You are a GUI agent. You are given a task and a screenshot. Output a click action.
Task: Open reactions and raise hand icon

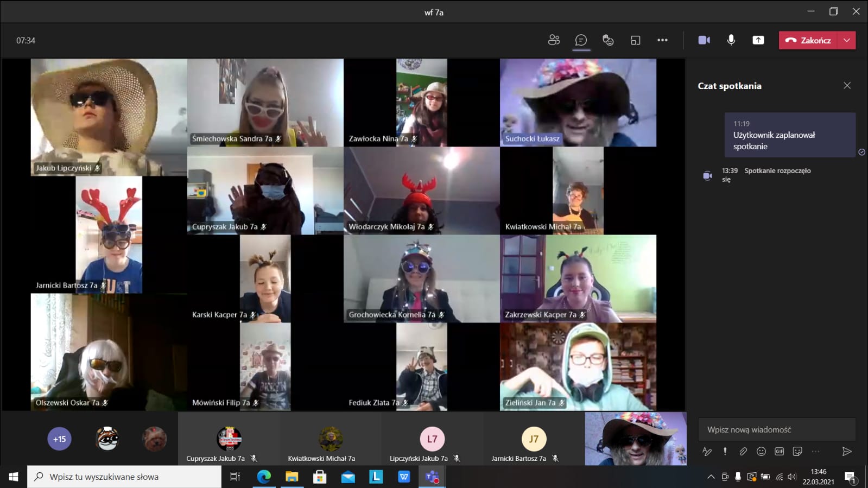pos(608,40)
